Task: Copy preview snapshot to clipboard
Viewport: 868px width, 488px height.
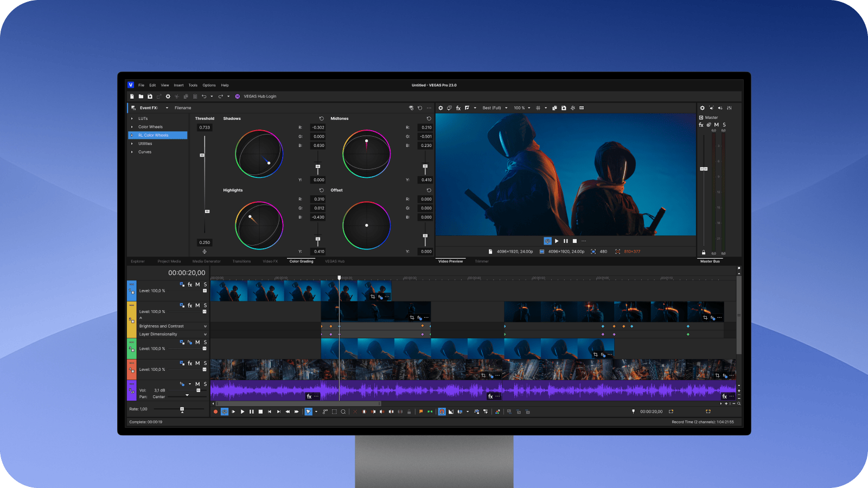Action: (x=554, y=108)
